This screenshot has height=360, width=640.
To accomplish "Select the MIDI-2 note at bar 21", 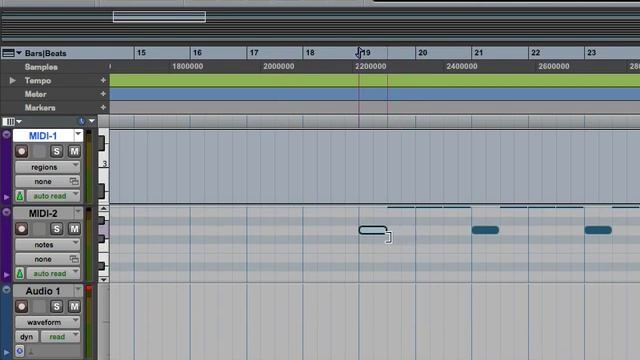I will pos(485,230).
